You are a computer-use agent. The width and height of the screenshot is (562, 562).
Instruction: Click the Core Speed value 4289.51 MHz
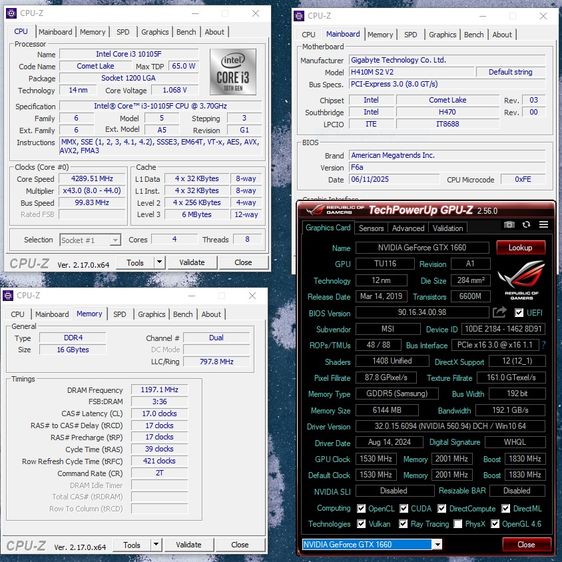coord(92,178)
